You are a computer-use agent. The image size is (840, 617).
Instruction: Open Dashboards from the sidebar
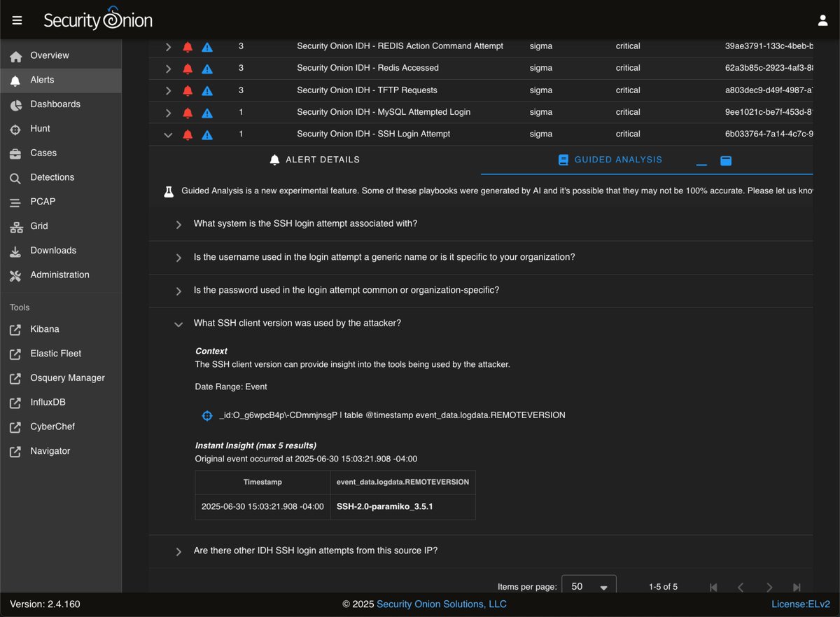click(61, 104)
